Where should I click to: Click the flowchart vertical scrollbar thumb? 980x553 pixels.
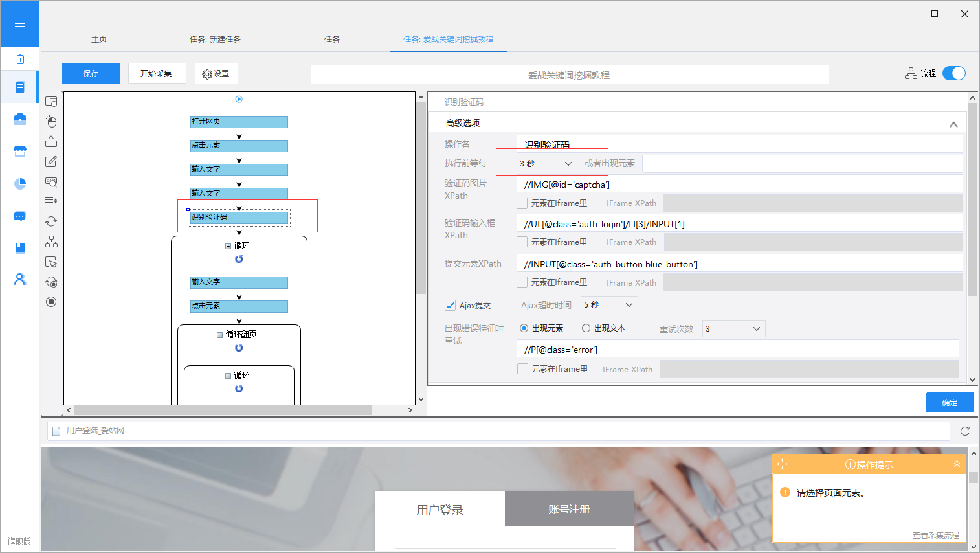pyautogui.click(x=421, y=198)
